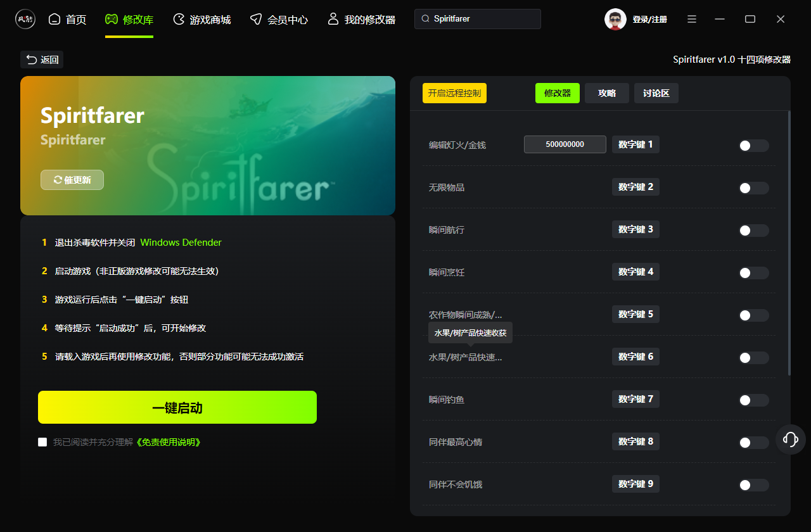This screenshot has height=532, width=811.
Task: Click the 同伴最高心情 label text
Action: tap(456, 442)
